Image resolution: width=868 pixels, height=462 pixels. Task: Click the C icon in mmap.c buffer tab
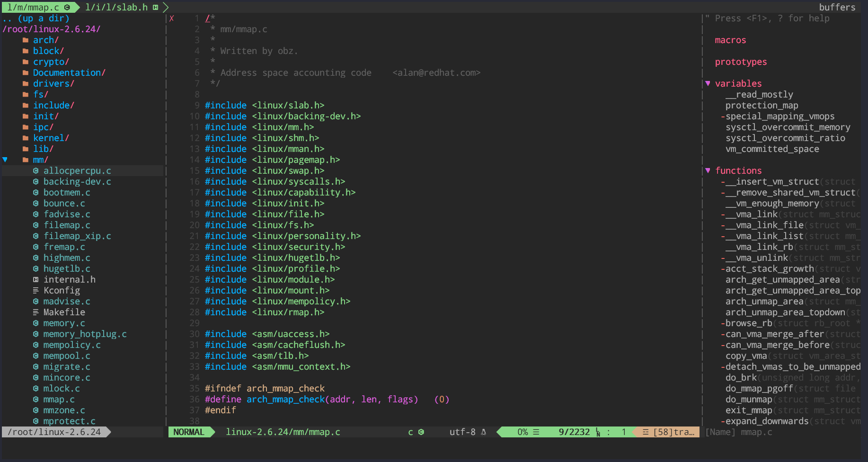coord(67,8)
